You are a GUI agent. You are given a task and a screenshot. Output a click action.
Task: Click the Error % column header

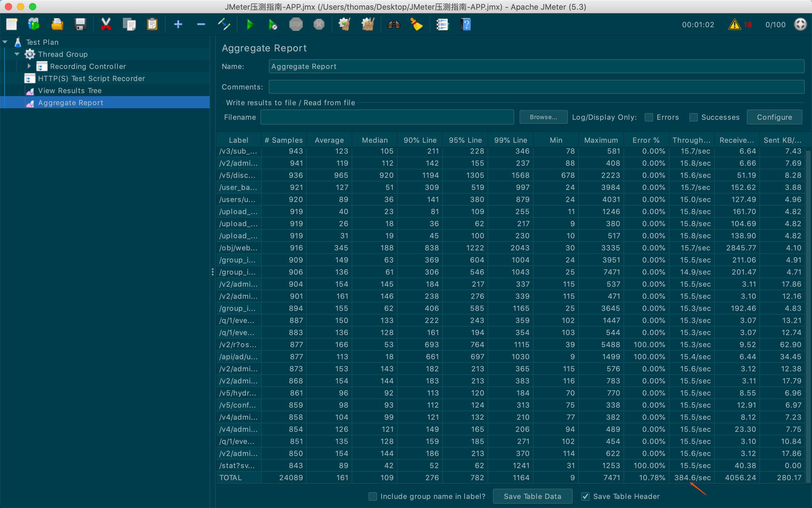point(646,140)
